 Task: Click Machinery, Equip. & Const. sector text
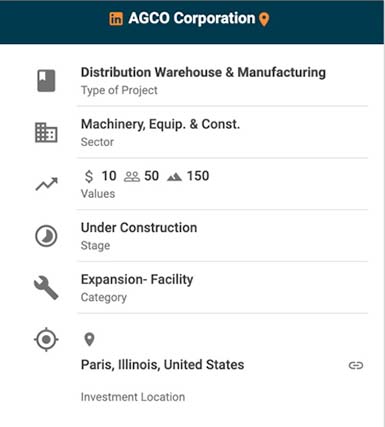(160, 124)
